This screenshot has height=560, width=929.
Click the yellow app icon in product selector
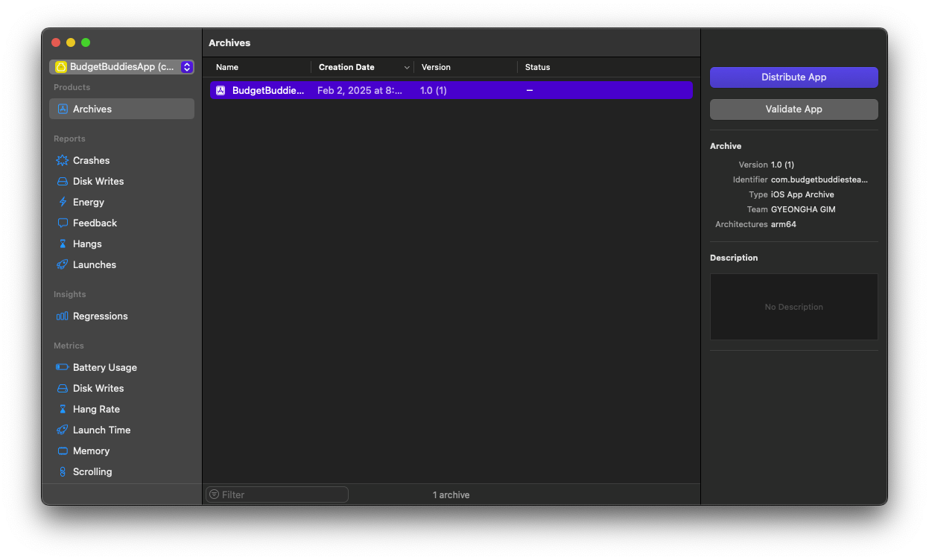tap(61, 67)
